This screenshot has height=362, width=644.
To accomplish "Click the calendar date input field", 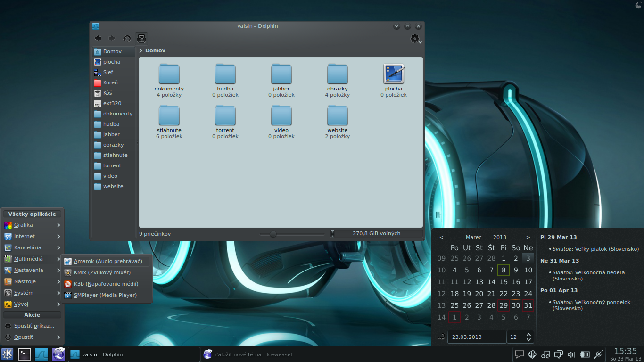I will 476,337.
